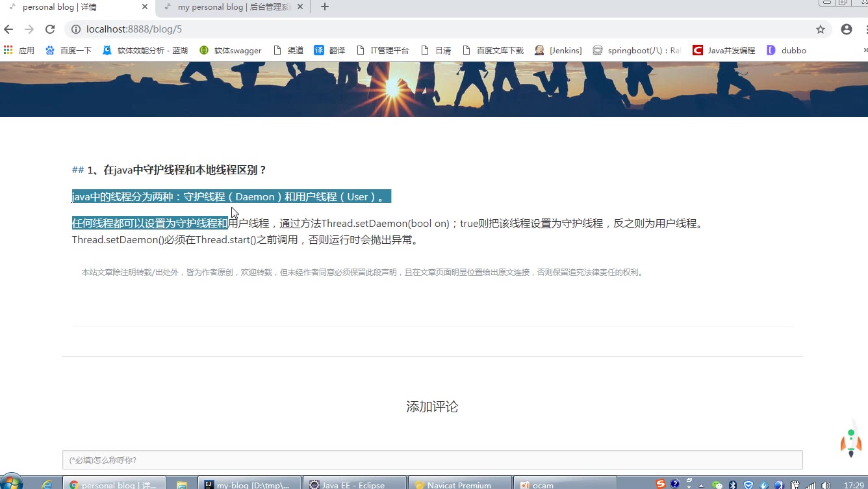
Task: Close the 'my personal blog | 后台管理系' tab
Action: [300, 7]
